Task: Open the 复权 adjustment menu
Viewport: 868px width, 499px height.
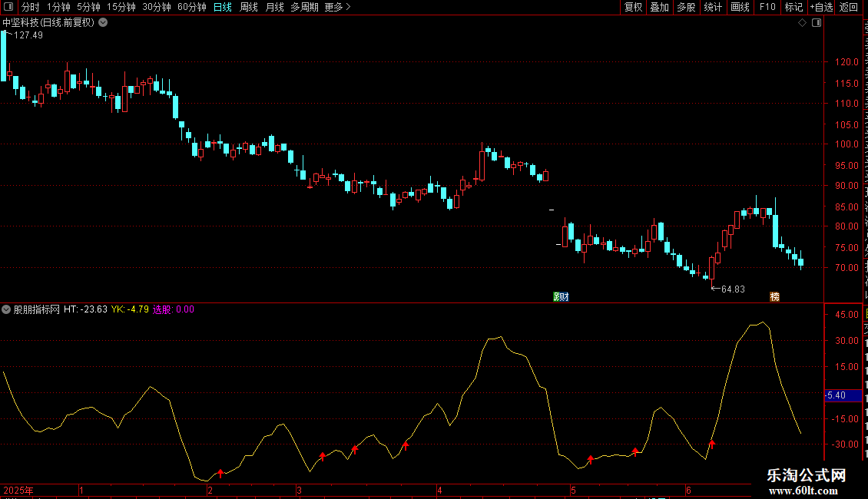Action: click(633, 7)
